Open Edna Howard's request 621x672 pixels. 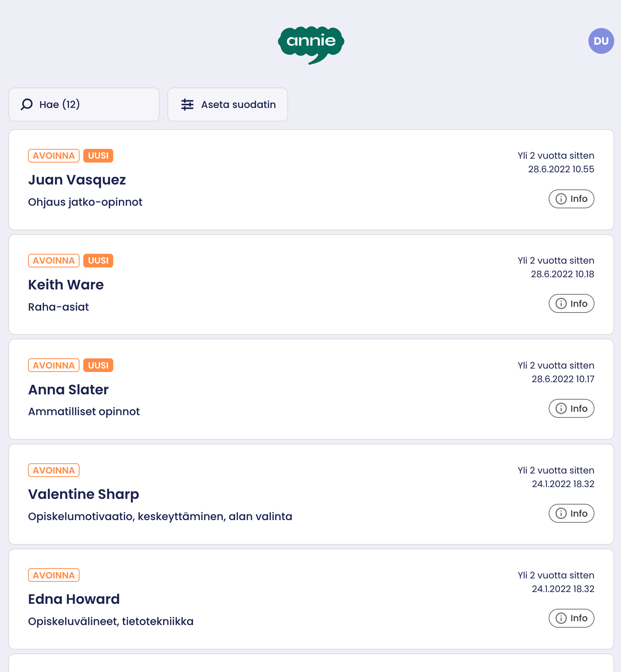click(74, 599)
